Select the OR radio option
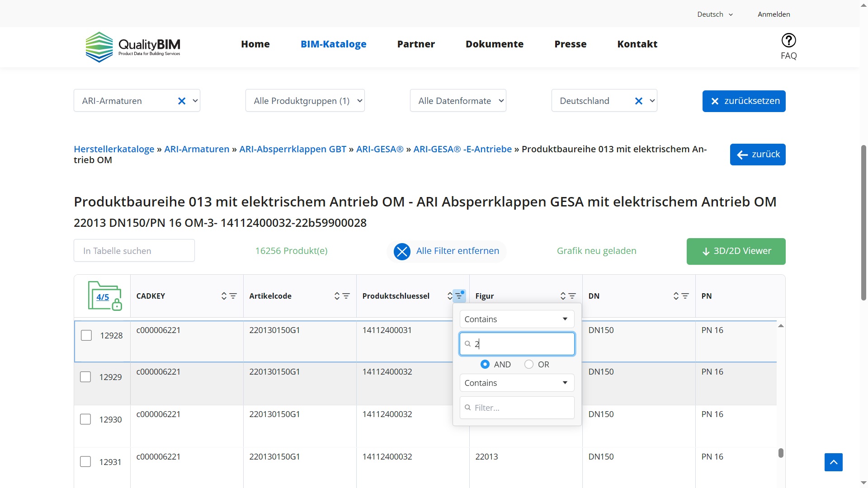The width and height of the screenshot is (868, 488). (529, 364)
